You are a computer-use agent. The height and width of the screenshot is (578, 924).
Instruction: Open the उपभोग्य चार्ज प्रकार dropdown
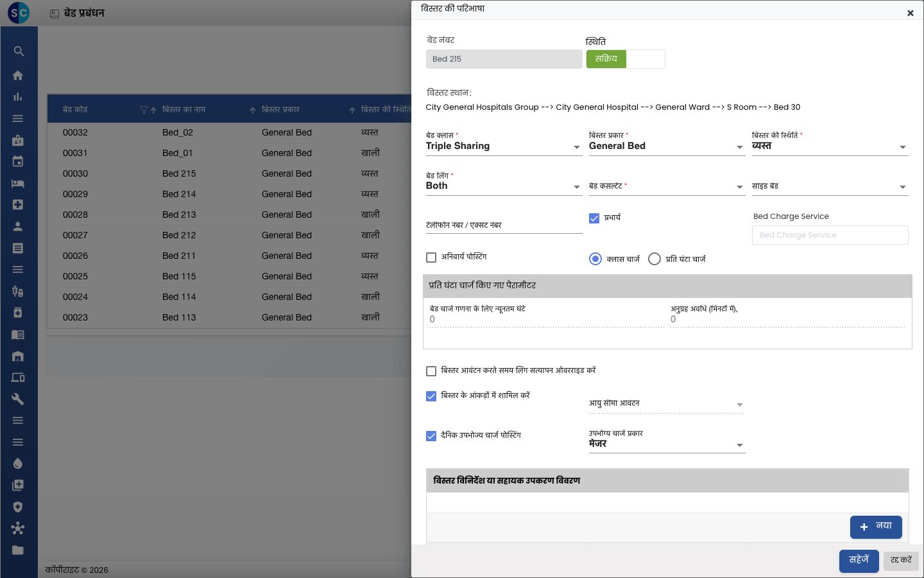coord(667,444)
